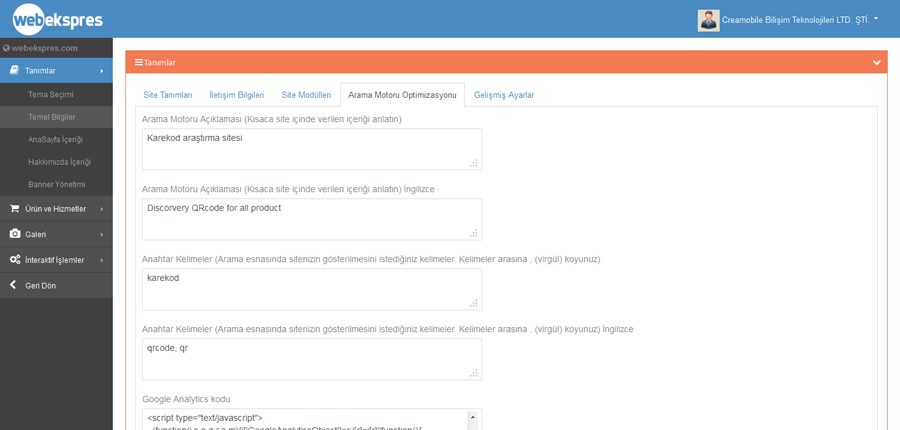The width and height of the screenshot is (900, 430).
Task: Click the shopping cart icon for Ürün ve Hizmetler
Action: (14, 209)
